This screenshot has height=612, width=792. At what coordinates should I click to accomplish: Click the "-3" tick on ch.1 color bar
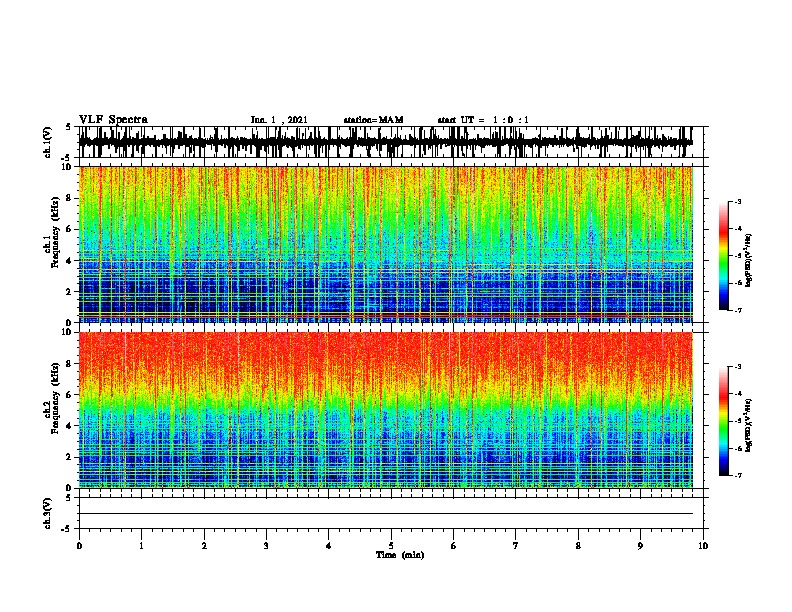(738, 201)
